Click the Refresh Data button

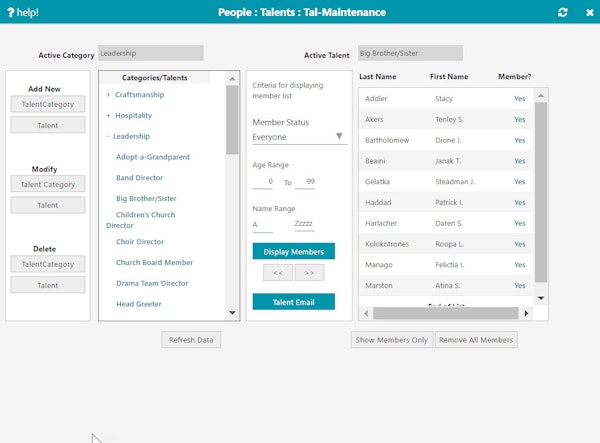tap(191, 340)
